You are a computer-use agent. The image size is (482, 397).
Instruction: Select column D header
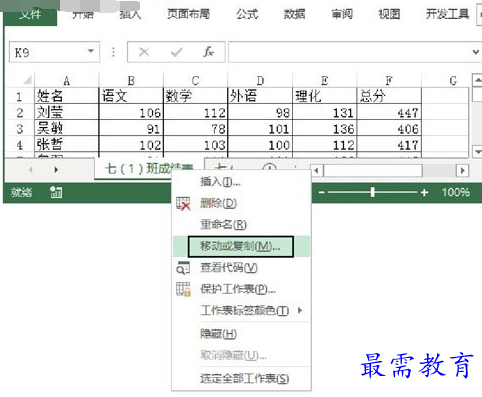(260, 81)
